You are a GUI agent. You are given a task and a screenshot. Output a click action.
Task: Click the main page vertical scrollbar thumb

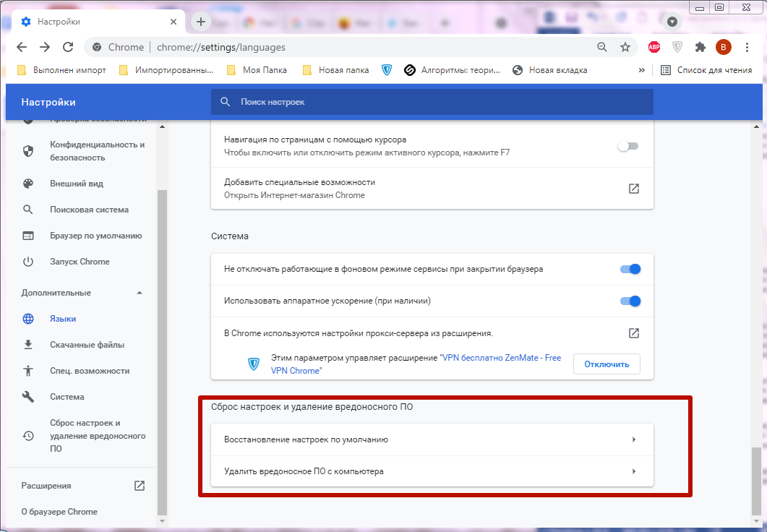(755, 477)
